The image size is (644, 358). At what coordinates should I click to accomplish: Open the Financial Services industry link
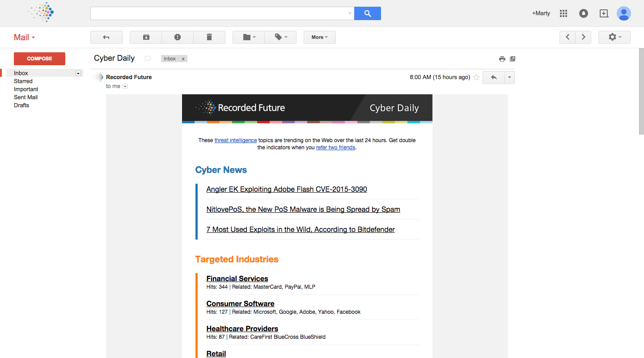click(237, 278)
